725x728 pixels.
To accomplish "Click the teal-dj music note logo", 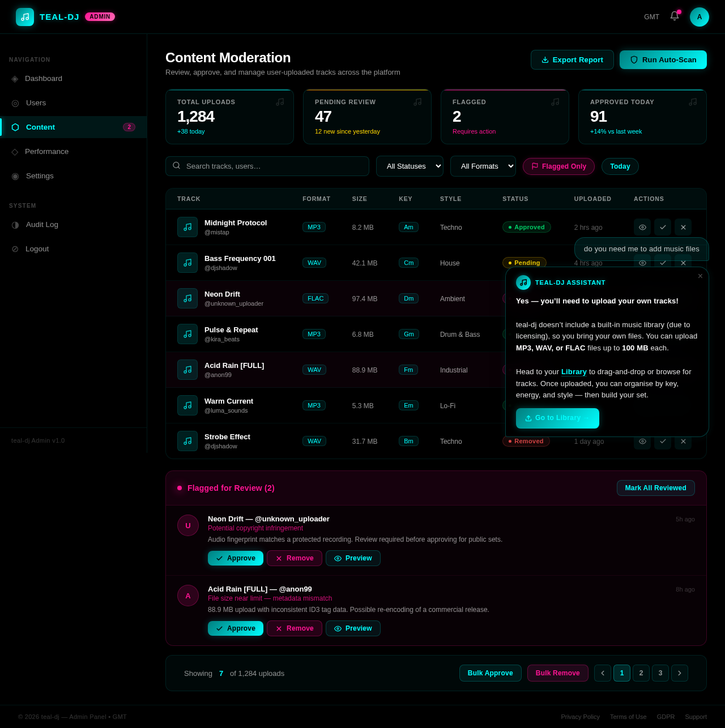I will click(24, 16).
